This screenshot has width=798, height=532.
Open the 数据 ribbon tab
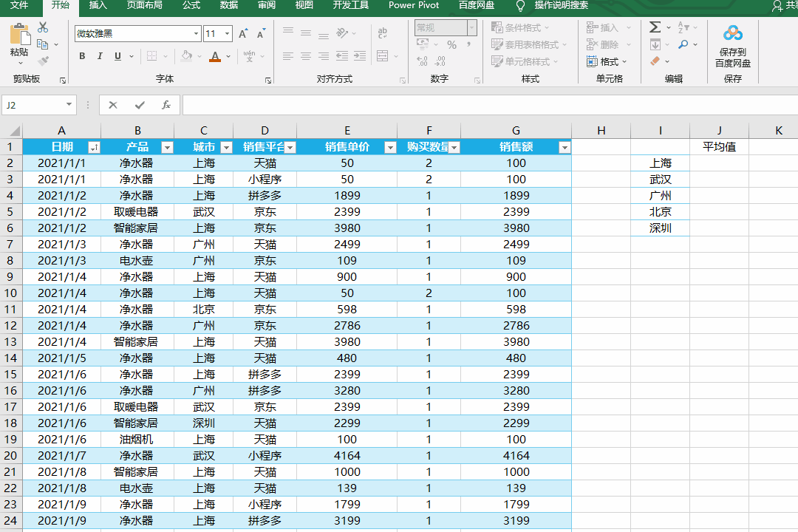click(x=229, y=5)
